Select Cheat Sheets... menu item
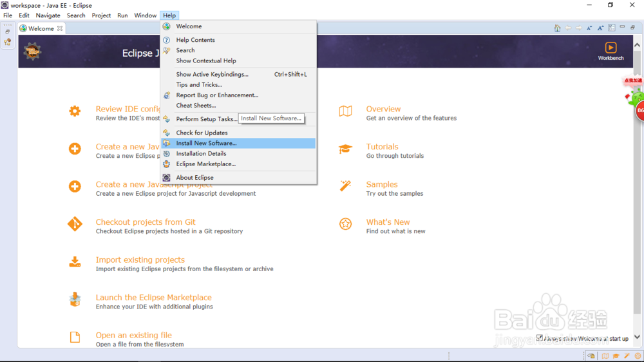 (239, 105)
